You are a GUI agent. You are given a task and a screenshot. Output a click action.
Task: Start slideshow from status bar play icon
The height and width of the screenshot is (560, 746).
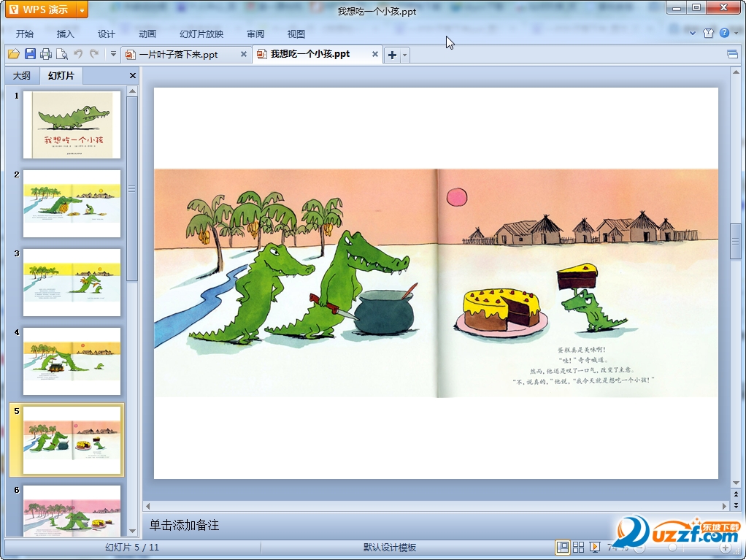pyautogui.click(x=595, y=547)
